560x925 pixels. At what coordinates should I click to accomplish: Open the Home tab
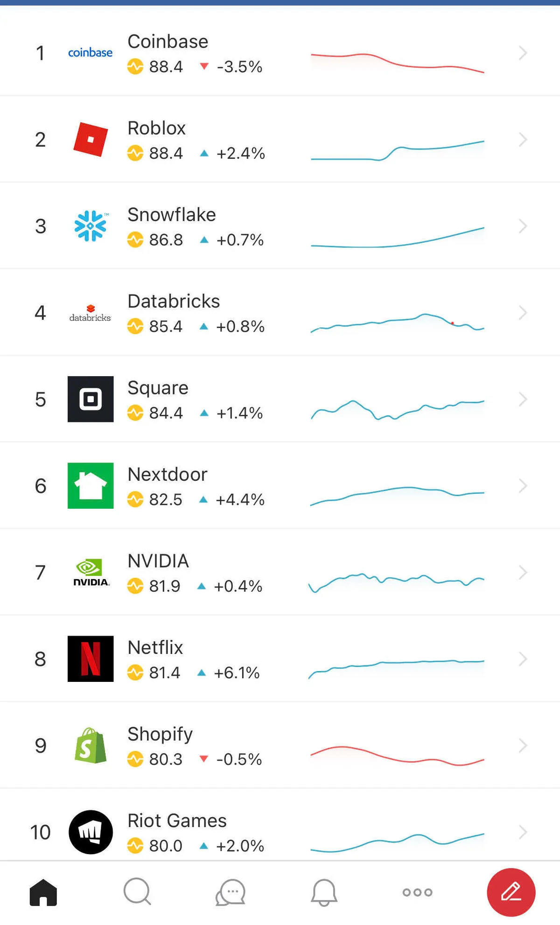pos(43,892)
